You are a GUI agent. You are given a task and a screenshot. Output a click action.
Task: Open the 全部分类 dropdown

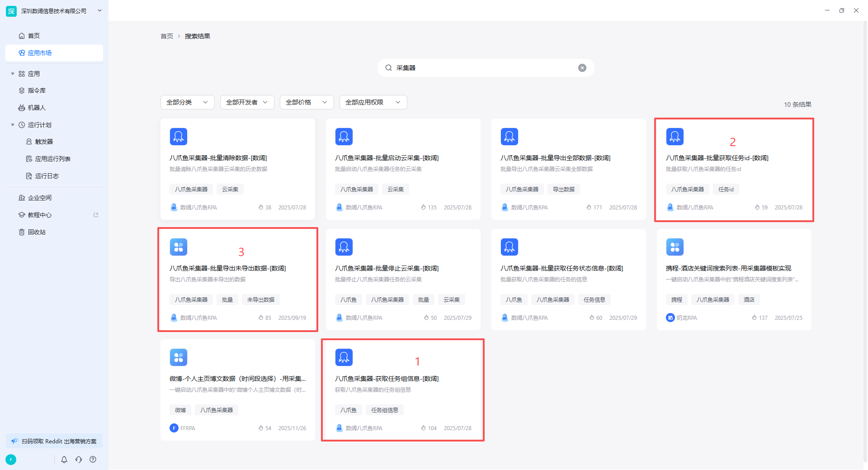pos(188,102)
